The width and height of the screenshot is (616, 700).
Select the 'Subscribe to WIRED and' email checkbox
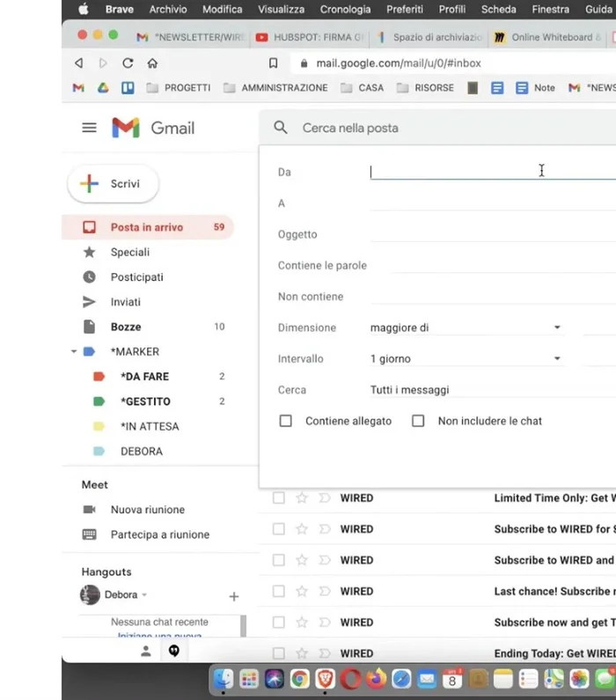(279, 560)
